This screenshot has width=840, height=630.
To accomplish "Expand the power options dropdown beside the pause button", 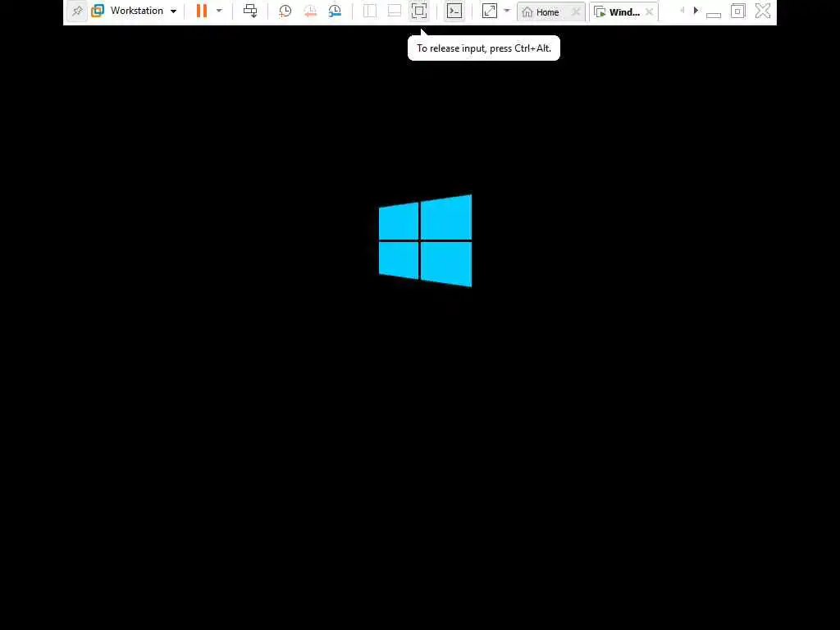I will 219,11.
